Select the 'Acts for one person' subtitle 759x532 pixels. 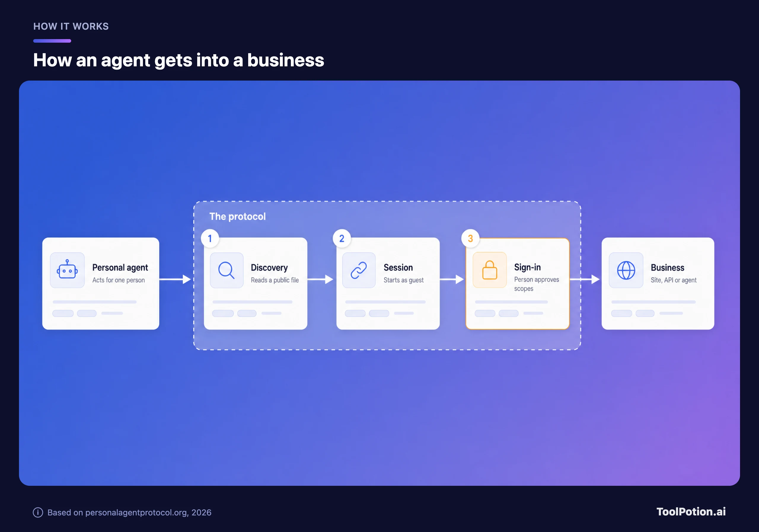pos(118,280)
